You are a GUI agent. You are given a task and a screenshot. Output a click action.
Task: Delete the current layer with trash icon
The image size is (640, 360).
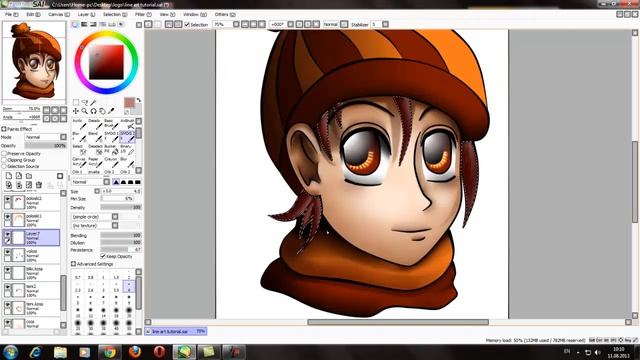(x=39, y=185)
